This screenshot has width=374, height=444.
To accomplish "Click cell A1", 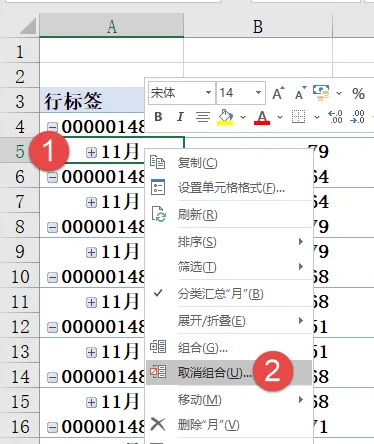I will pos(112,50).
